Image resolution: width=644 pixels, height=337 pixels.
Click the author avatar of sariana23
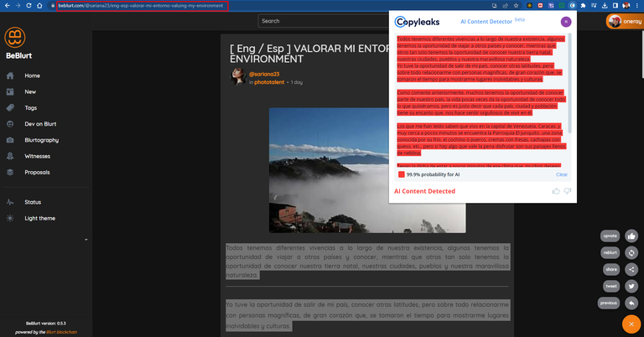tap(238, 77)
